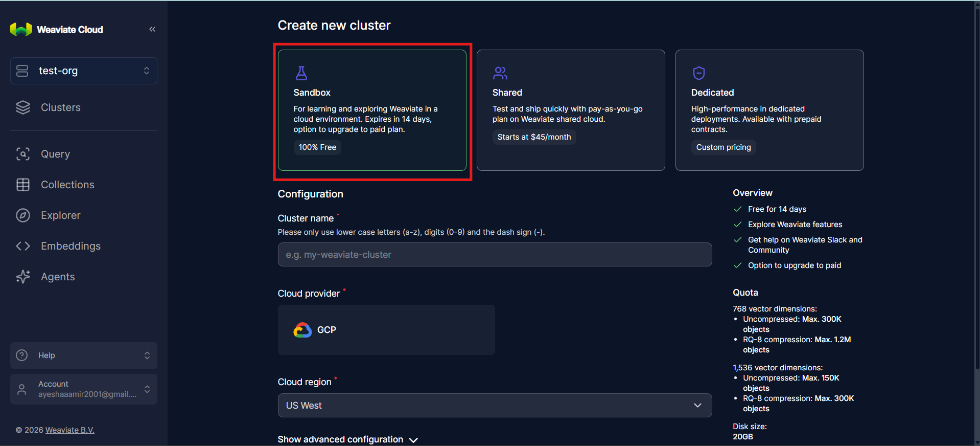Open the Help menu in sidebar
980x446 pixels.
[84, 355]
